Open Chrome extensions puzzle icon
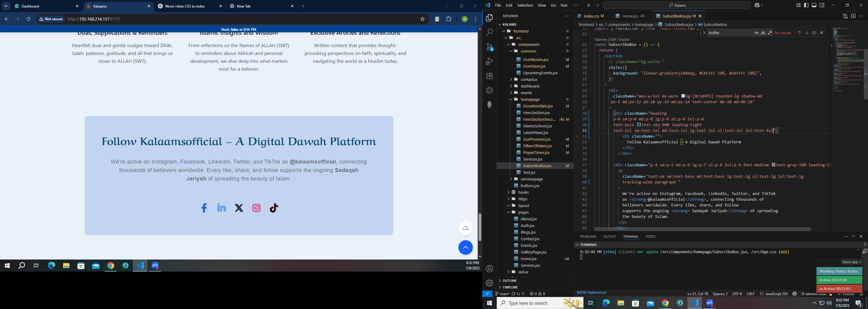This screenshot has width=868, height=309. tap(448, 19)
